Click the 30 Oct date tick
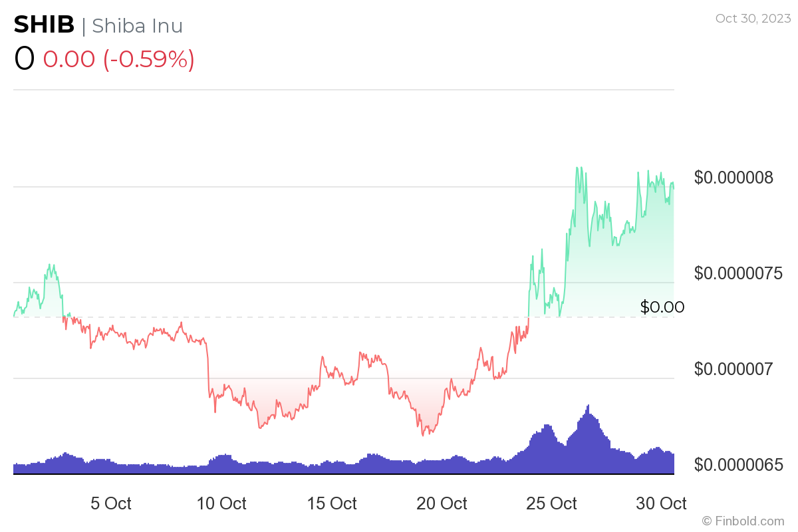This screenshot has height=532, width=798. click(662, 503)
